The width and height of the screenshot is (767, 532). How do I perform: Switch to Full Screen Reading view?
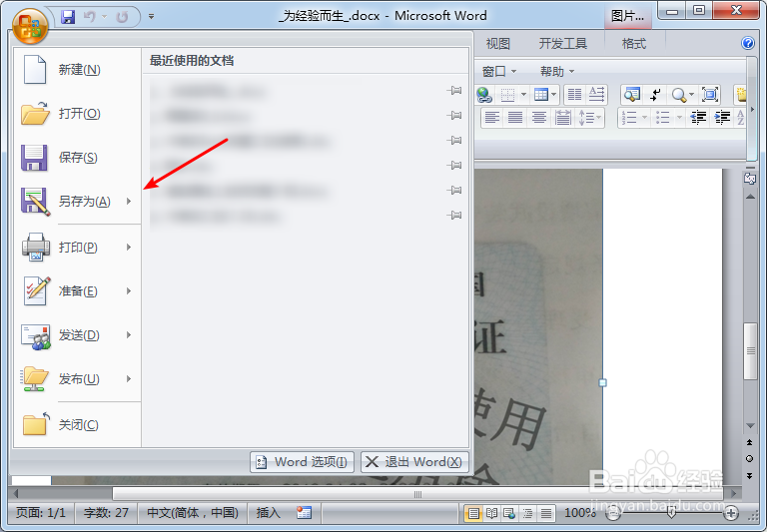[491, 513]
